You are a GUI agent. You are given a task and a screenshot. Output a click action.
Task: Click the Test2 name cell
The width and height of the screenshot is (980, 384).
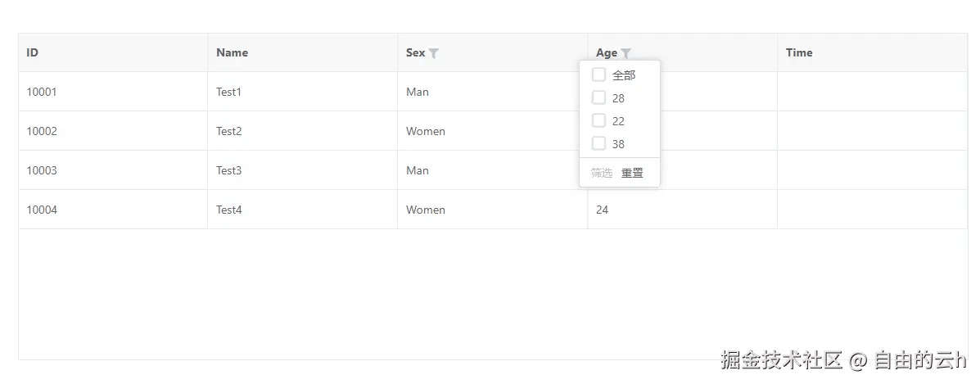click(229, 131)
